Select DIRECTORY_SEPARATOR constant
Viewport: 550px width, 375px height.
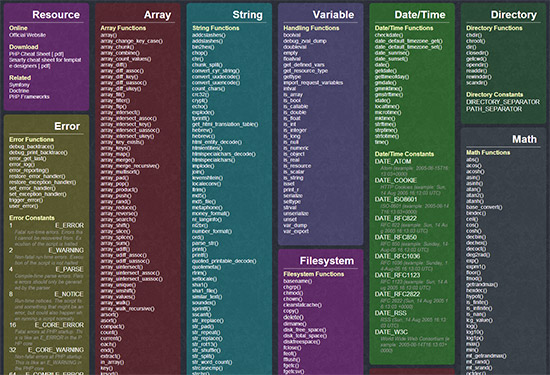click(503, 102)
